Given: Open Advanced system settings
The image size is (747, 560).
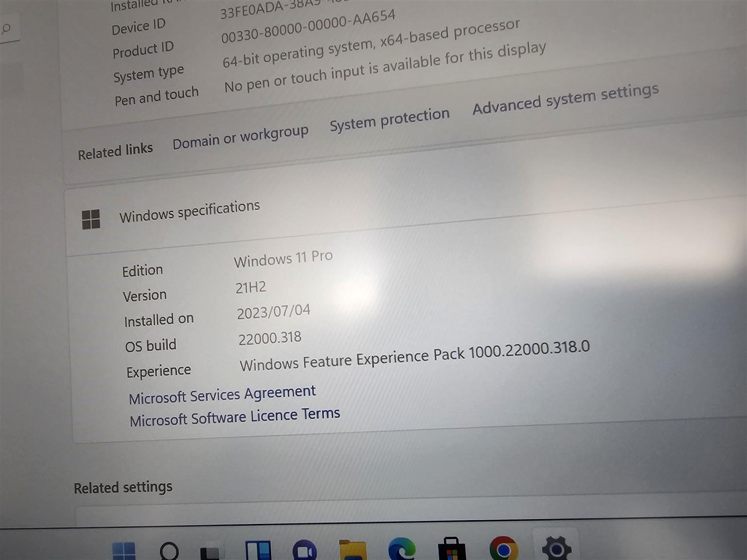Looking at the screenshot, I should click(565, 99).
